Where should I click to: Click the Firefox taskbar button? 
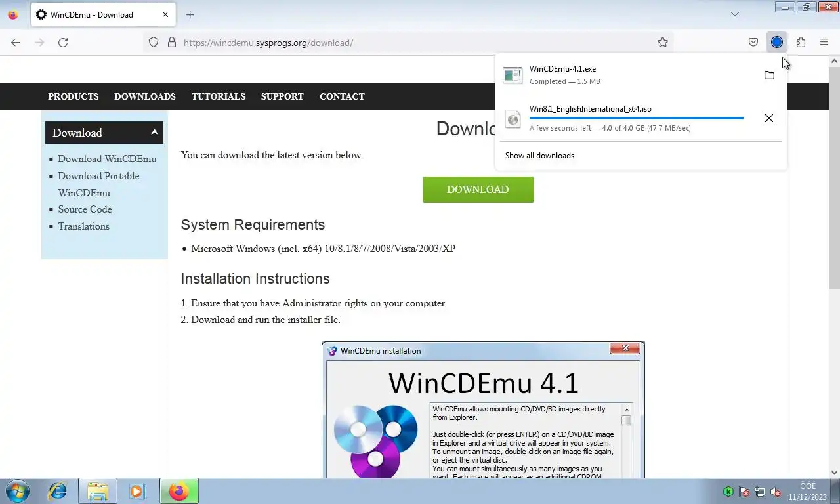pyautogui.click(x=178, y=491)
